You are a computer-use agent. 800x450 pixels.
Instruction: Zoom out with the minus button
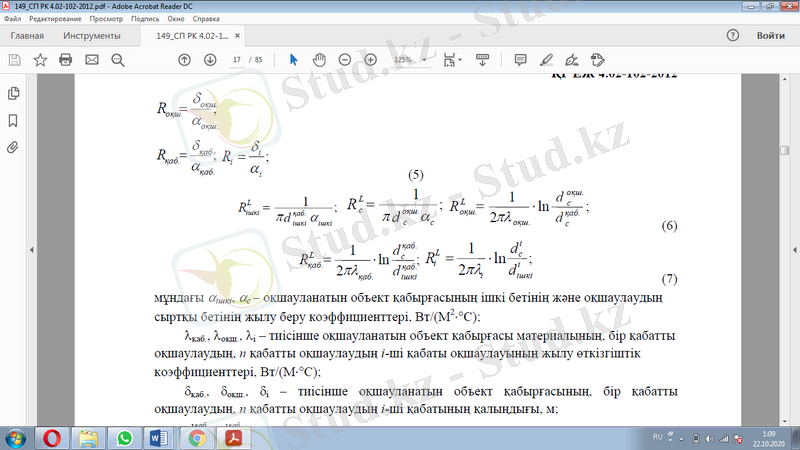(345, 60)
